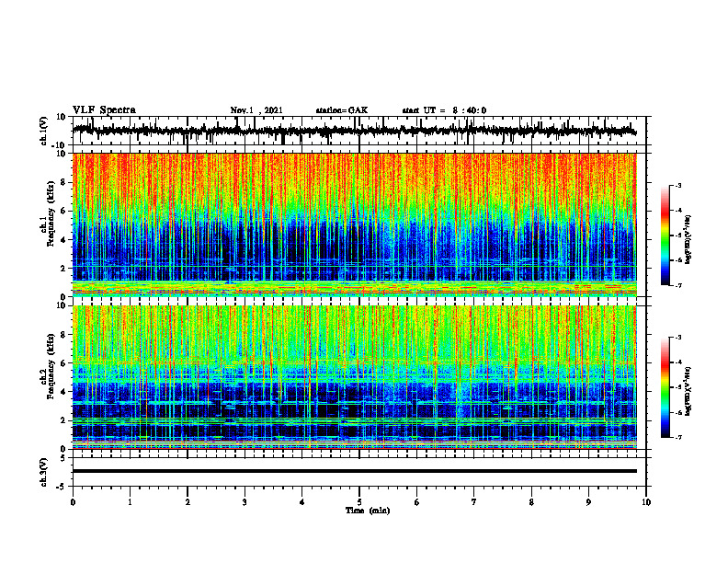
Task: Click the ch.1 waveform trace panel
Action: click(358, 131)
